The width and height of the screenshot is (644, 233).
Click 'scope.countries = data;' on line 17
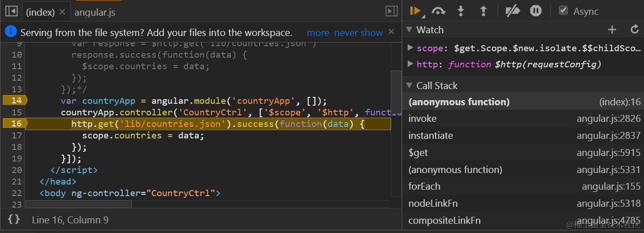point(143,136)
